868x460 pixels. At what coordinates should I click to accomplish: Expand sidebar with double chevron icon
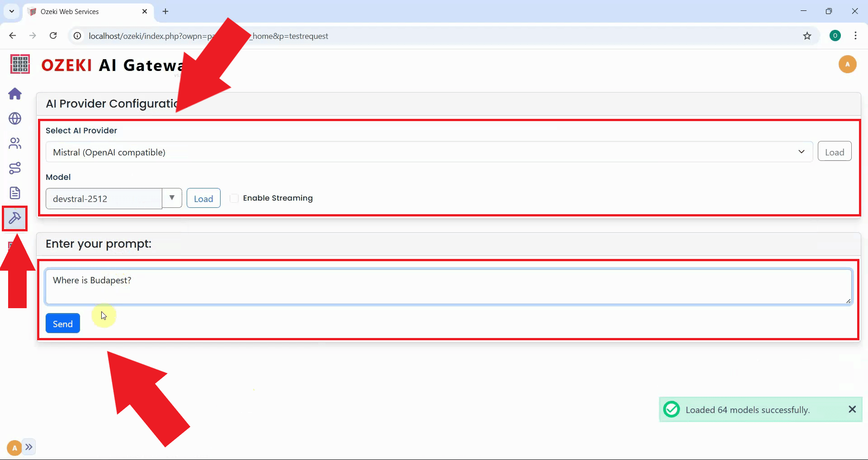[29, 447]
